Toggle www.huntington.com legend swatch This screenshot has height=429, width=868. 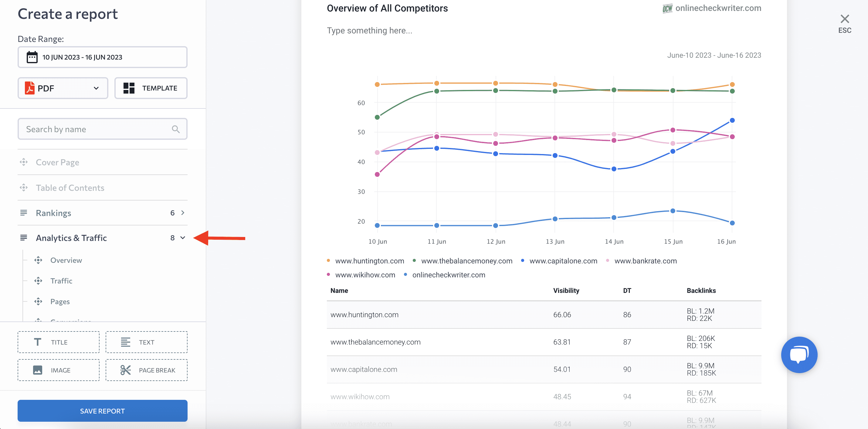pos(328,260)
